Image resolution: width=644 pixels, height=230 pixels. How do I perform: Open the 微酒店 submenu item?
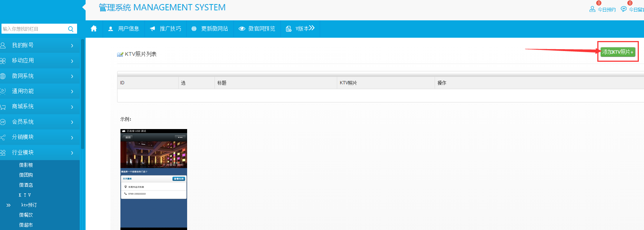pos(26,185)
